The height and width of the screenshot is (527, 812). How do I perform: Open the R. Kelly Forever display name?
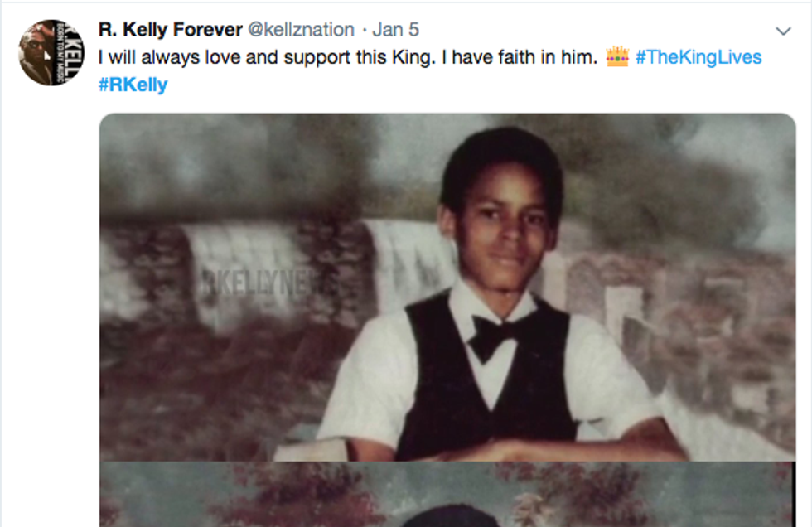(170, 30)
